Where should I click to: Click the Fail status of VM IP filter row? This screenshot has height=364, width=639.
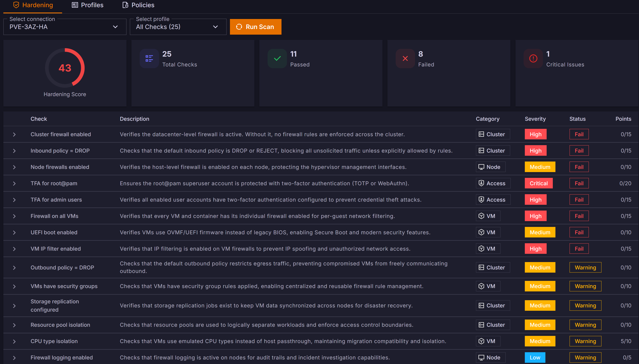click(579, 249)
